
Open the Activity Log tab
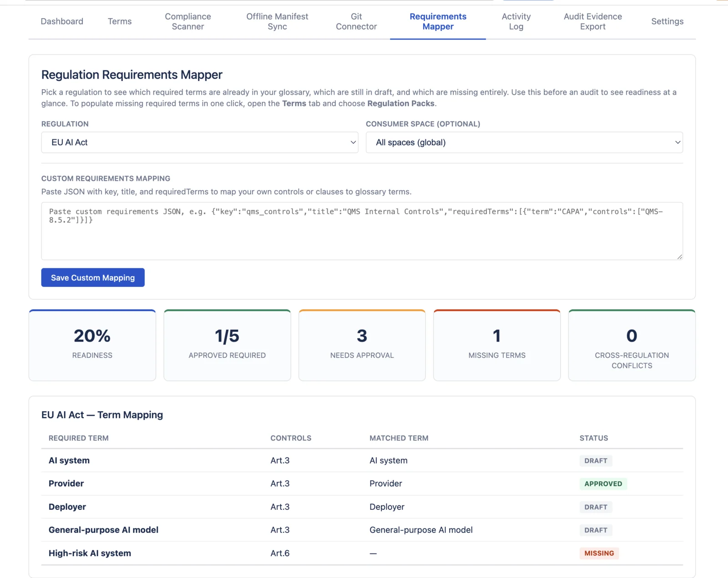tap(516, 21)
